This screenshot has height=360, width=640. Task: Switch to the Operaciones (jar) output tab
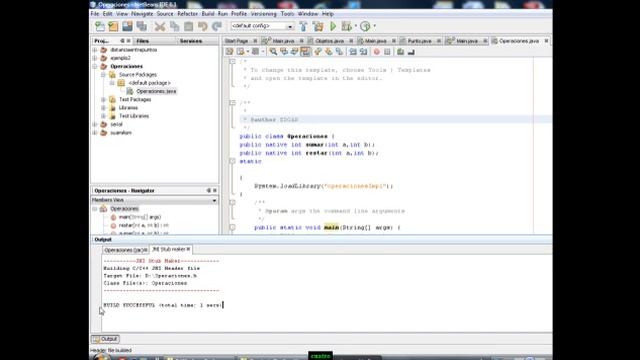pos(125,250)
